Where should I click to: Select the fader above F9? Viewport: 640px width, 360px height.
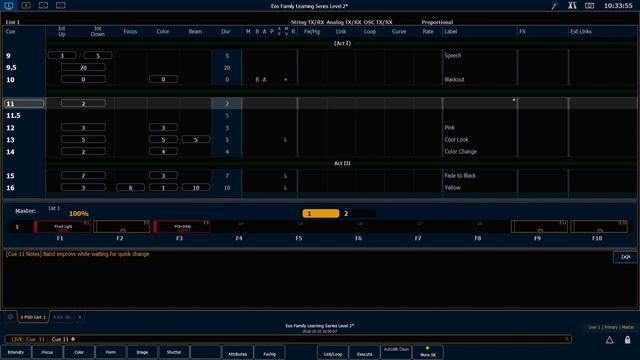click(539, 227)
